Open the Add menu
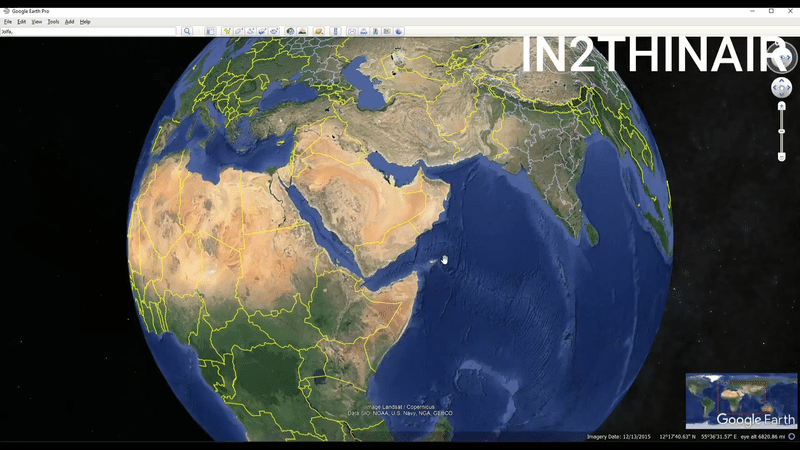 pos(69,22)
